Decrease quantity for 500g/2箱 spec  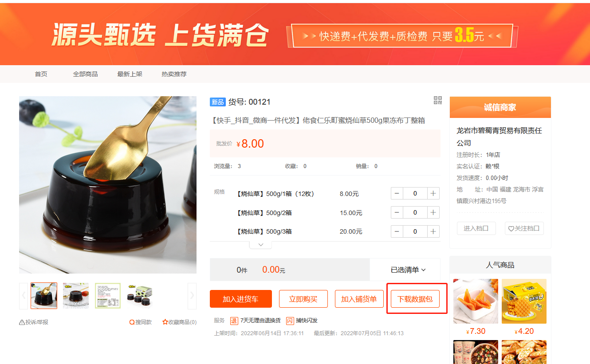tap(397, 212)
